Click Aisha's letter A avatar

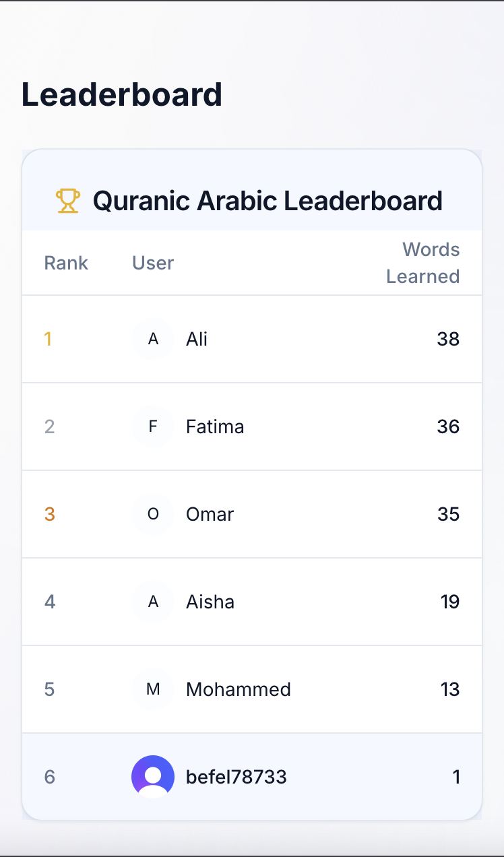click(x=153, y=602)
